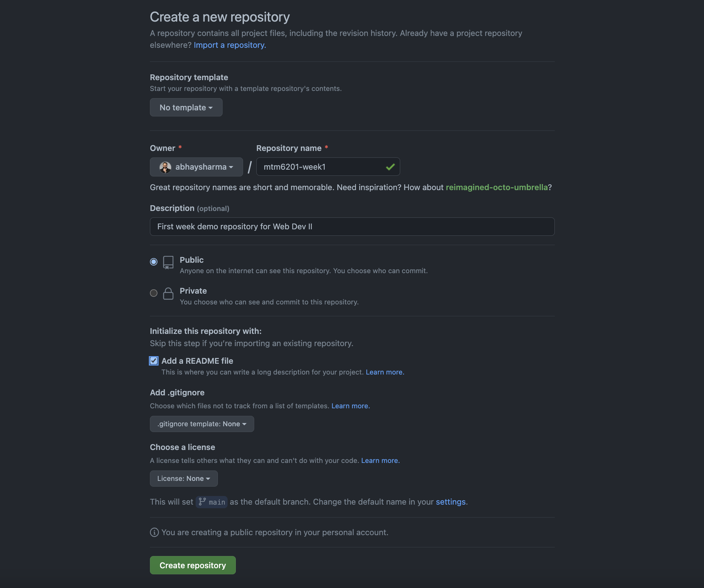Open the No template dropdown
The height and width of the screenshot is (588, 704).
186,107
